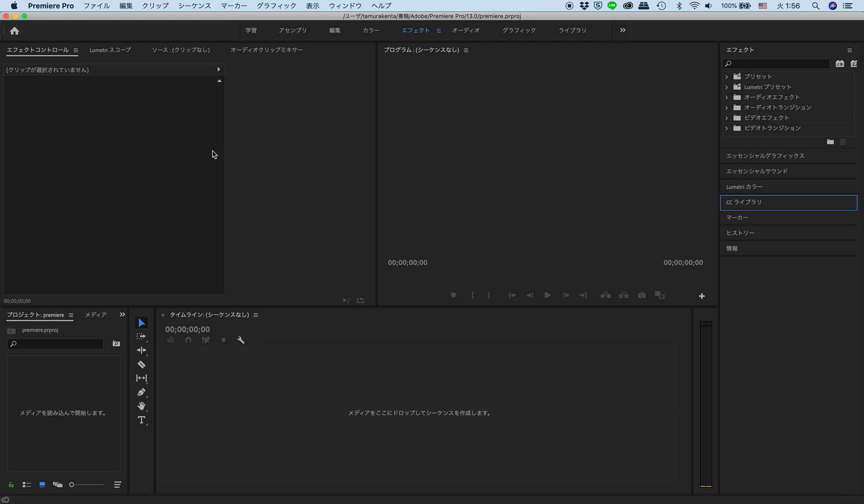The image size is (864, 504).
Task: Open sort icons menu in project panel
Action: coord(117,485)
